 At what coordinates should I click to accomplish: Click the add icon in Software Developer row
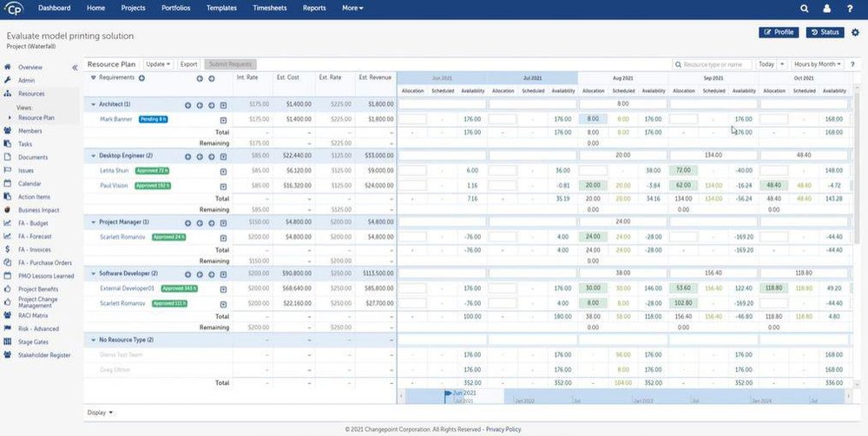[x=187, y=274]
